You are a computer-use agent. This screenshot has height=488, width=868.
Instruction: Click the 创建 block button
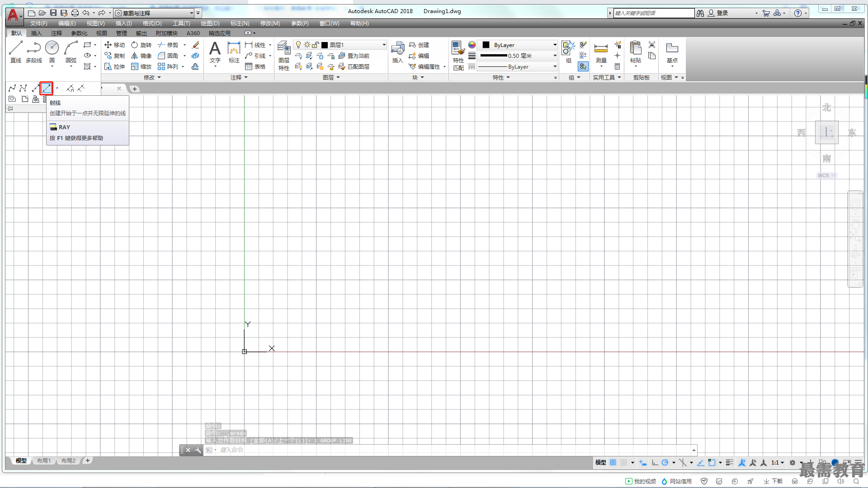[419, 45]
